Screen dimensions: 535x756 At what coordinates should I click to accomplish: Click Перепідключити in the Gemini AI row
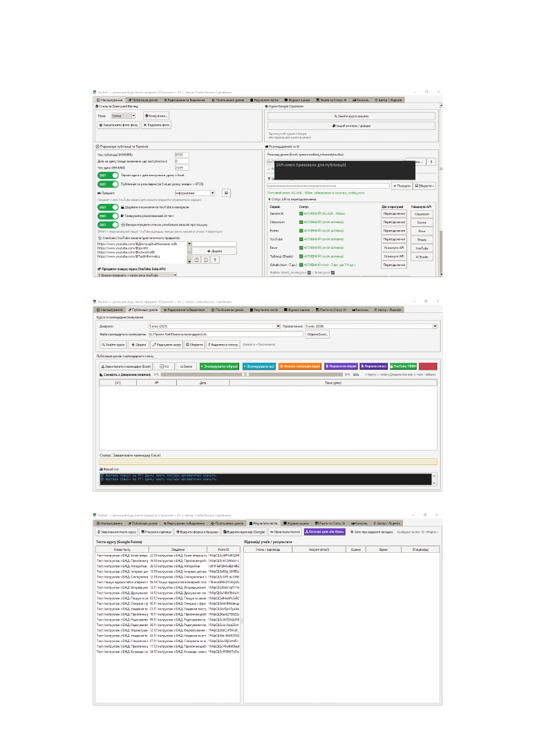click(394, 214)
